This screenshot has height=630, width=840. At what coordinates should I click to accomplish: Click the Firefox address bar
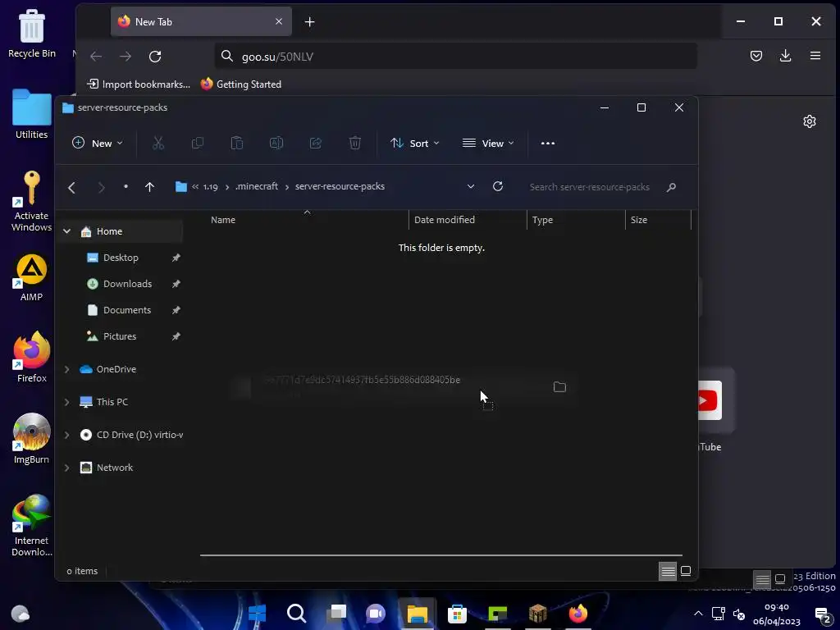456,57
